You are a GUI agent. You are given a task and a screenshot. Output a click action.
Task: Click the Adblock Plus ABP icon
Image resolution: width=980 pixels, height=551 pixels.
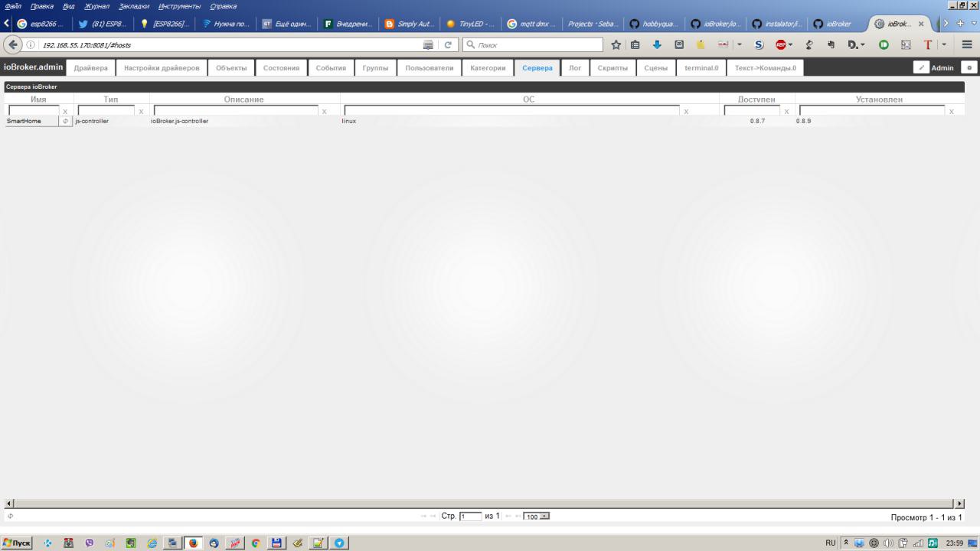(780, 44)
